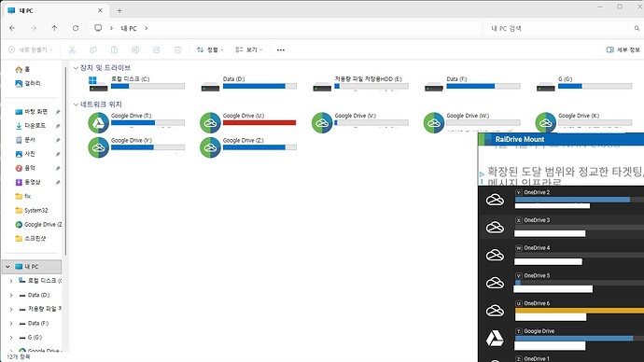Expand Data (F:) in the navigation tree
This screenshot has height=362, width=644.
[x=11, y=323]
